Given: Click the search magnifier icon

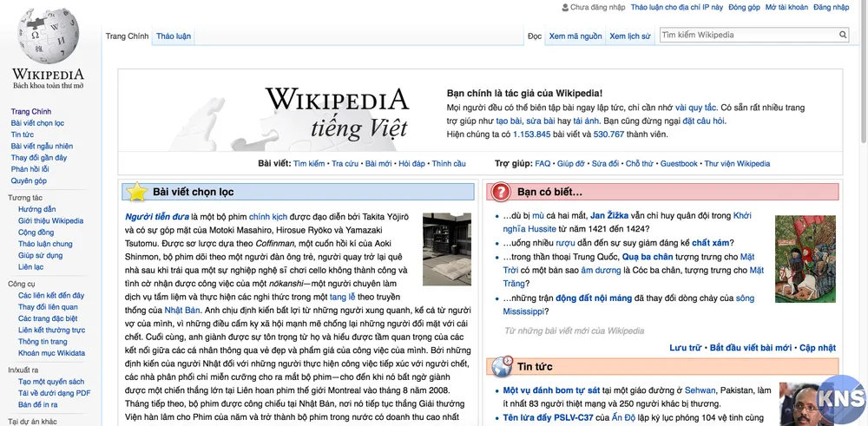Looking at the screenshot, I should pos(842,36).
